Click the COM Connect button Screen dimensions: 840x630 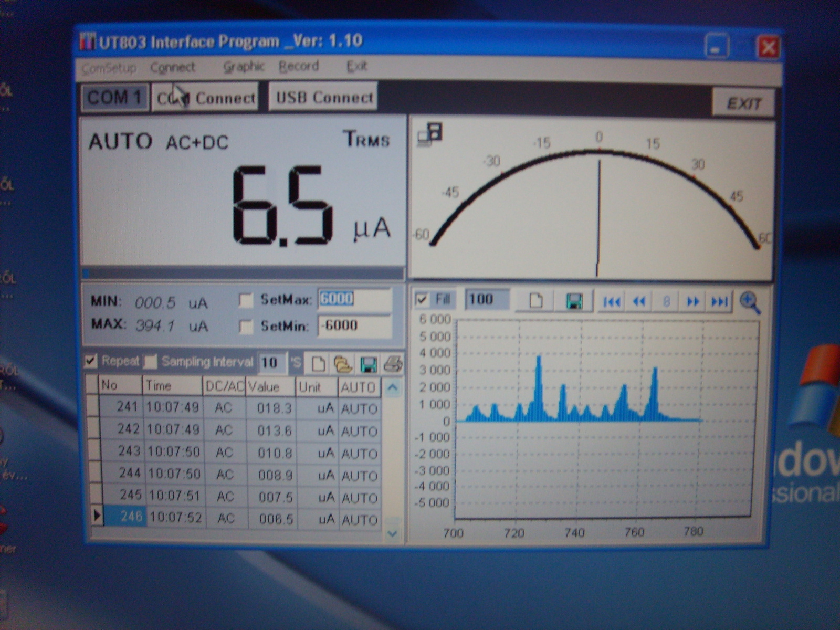(205, 98)
